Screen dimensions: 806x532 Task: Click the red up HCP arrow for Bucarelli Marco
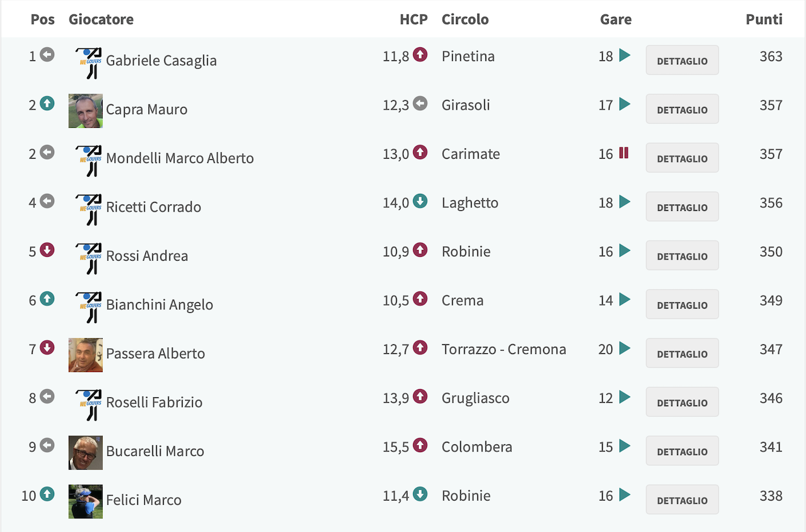420,446
